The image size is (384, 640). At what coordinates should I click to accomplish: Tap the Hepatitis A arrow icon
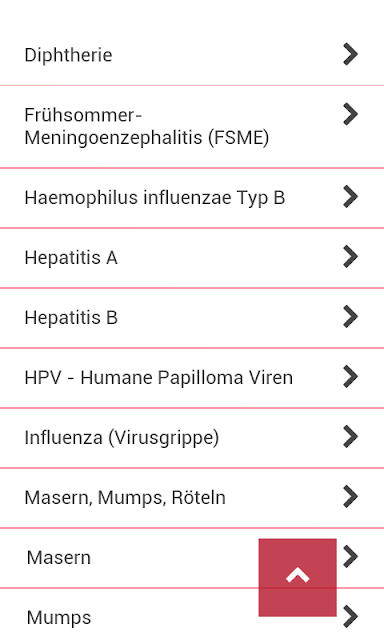coord(351,257)
